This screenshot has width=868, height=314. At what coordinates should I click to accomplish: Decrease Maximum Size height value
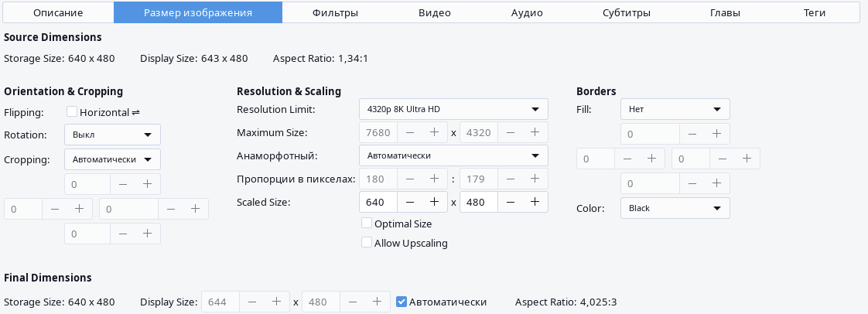510,132
